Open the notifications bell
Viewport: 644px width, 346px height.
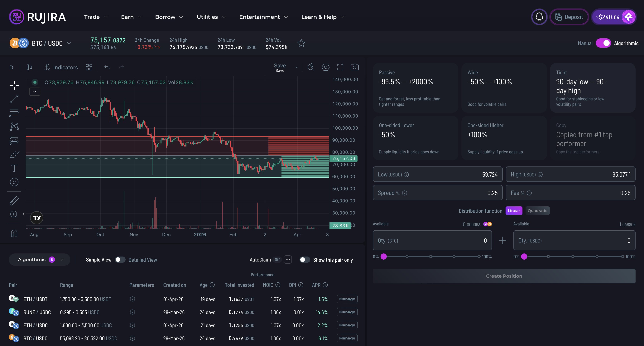[539, 17]
